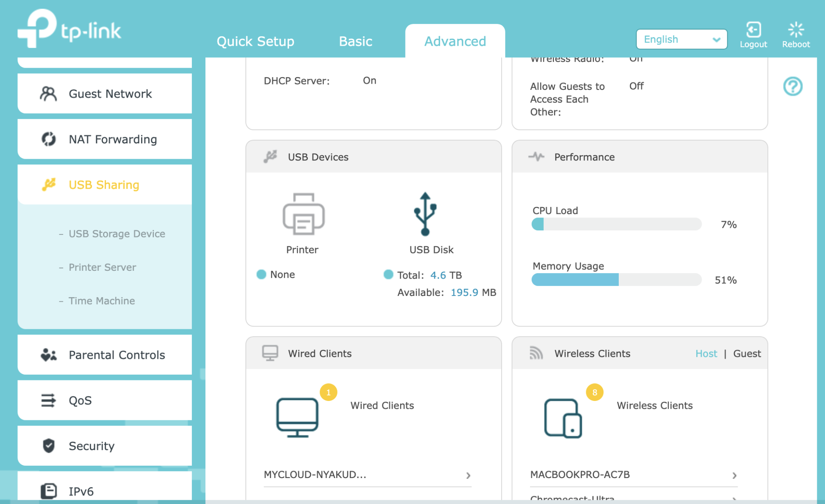The image size is (825, 504).
Task: Switch to the Quick Setup tab
Action: point(255,41)
